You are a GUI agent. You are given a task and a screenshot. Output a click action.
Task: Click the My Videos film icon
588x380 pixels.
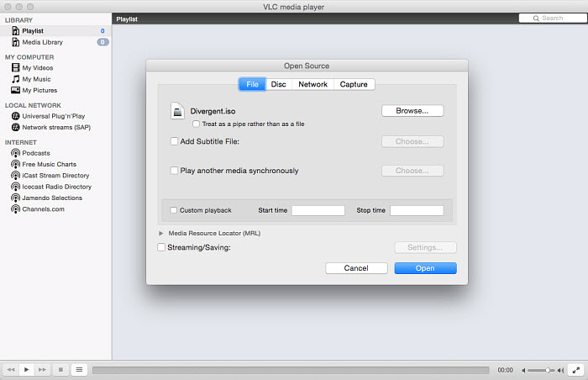tap(15, 67)
